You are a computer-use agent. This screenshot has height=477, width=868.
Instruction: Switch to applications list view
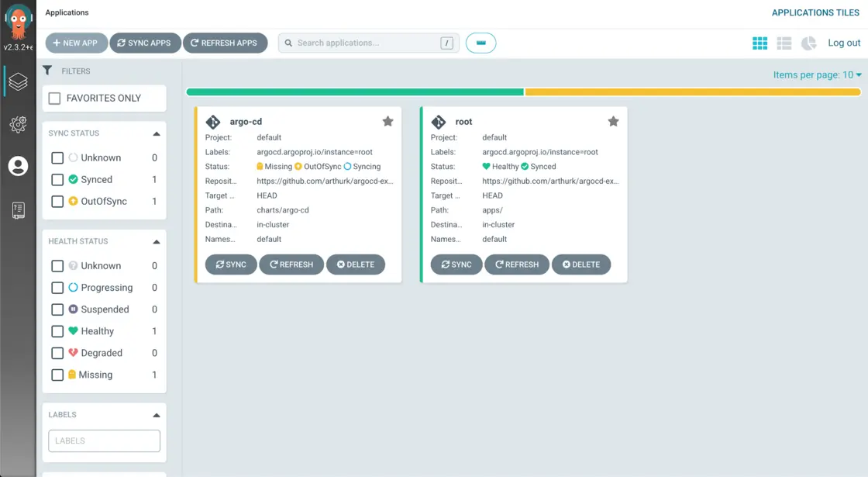[x=784, y=43]
